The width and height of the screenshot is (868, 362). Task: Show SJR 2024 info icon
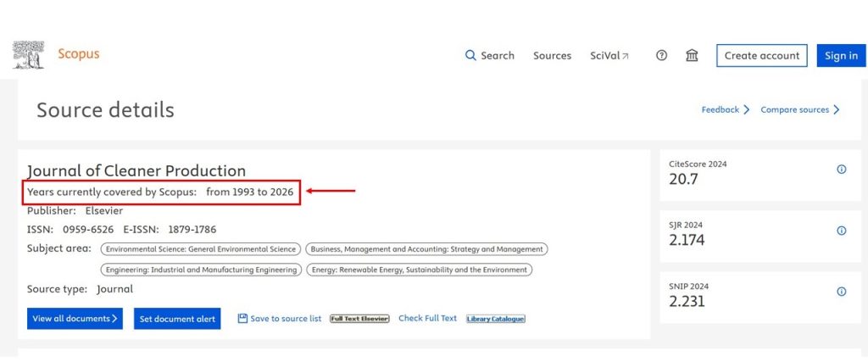point(842,231)
